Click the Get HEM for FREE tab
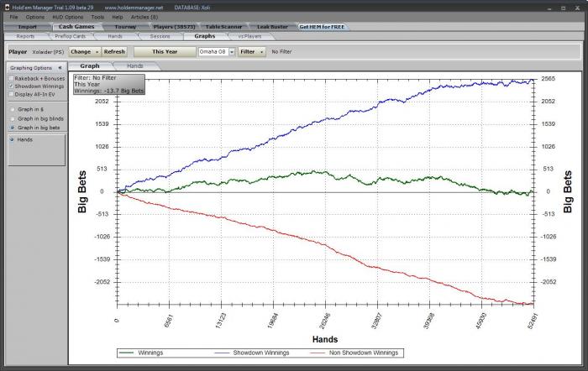This screenshot has width=588, height=371. [x=322, y=27]
